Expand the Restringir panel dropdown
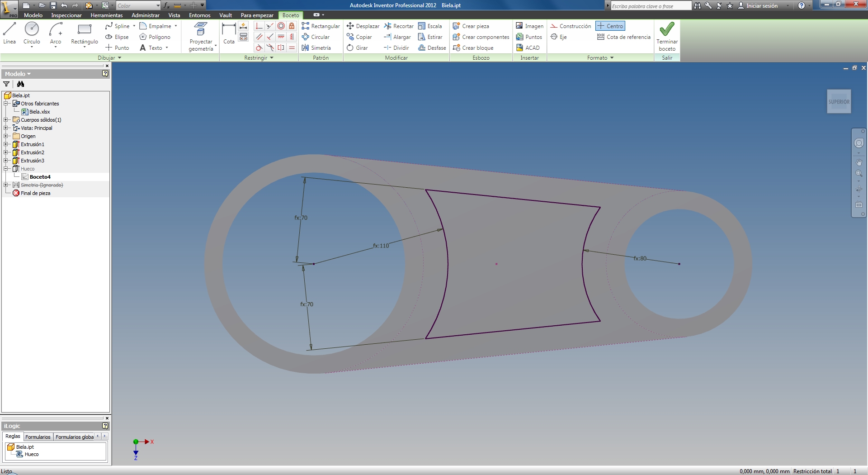The image size is (868, 475). click(x=272, y=58)
